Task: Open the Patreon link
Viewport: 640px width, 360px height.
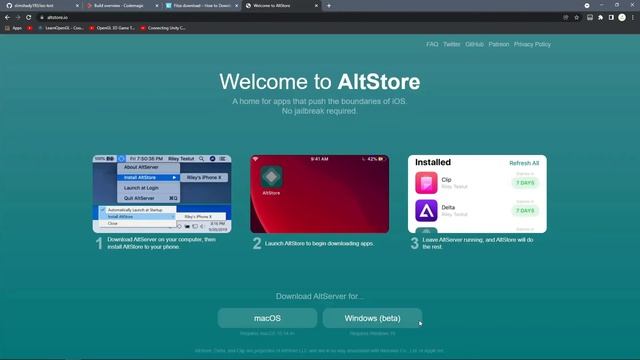Action: pyautogui.click(x=499, y=44)
